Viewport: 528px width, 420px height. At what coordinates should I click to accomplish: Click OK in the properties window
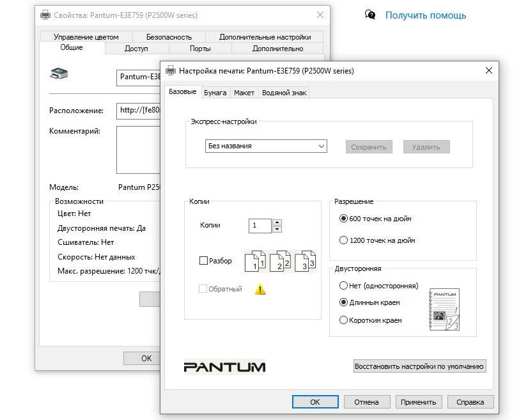pos(142,358)
